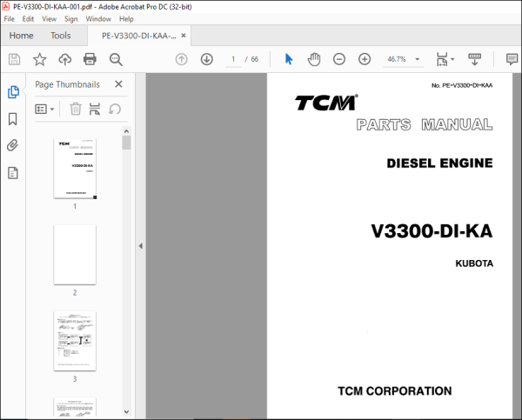Click the thumbnail scrollbar handle
This screenshot has width=522, height=420.
tap(126, 143)
